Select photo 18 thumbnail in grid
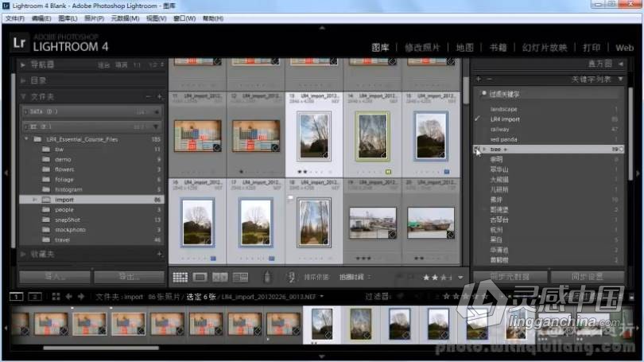Viewport: 644px width, 362px height. pyautogui.click(x=314, y=222)
